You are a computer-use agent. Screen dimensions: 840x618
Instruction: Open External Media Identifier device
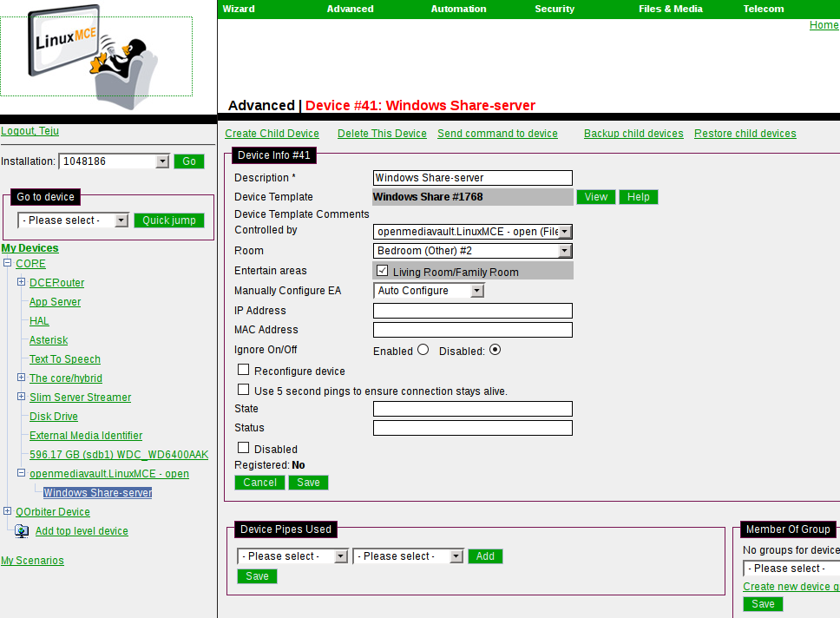[86, 436]
